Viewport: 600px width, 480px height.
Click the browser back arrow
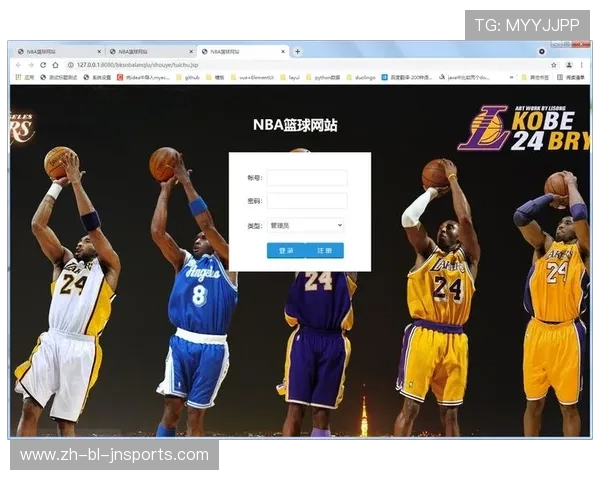(x=18, y=65)
